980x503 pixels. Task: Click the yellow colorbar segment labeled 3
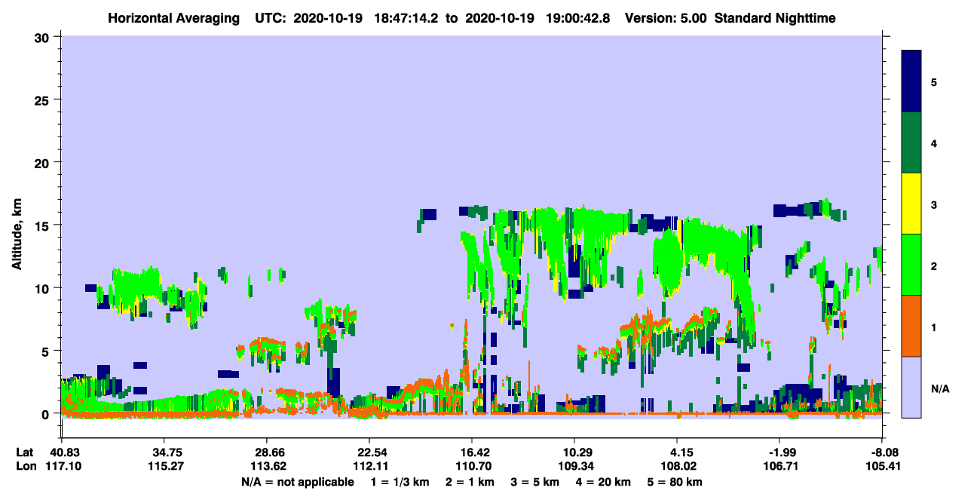click(911, 204)
